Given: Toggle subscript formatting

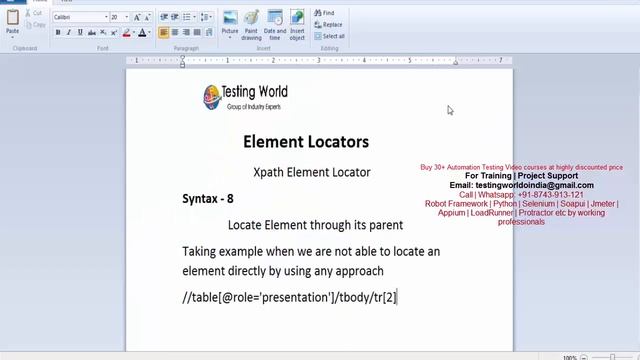Looking at the screenshot, I should 103,33.
